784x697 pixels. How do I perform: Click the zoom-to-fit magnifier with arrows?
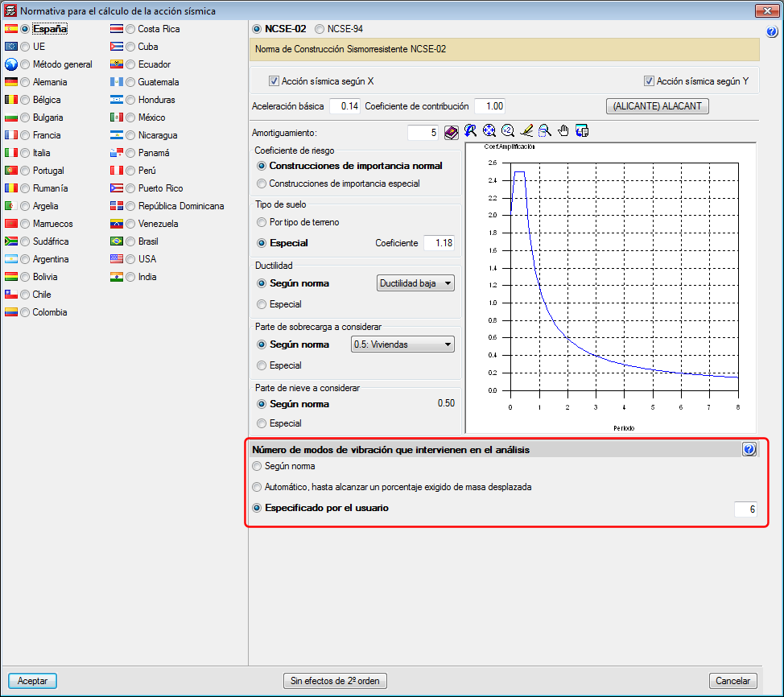coord(489,131)
